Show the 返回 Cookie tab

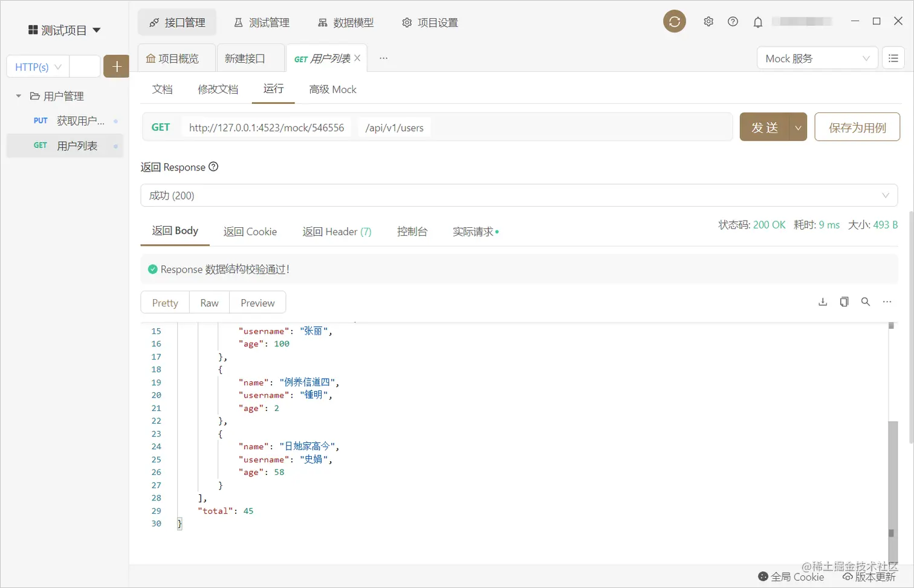pos(250,231)
